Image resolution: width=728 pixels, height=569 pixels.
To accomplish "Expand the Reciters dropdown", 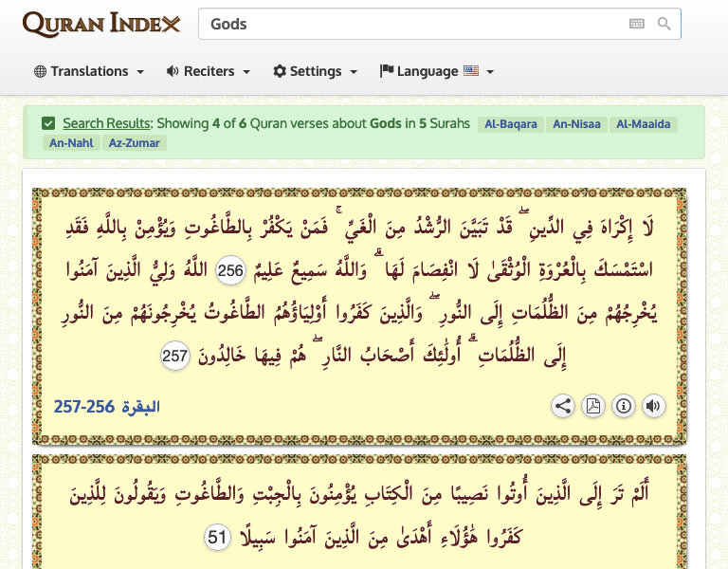I will [209, 71].
